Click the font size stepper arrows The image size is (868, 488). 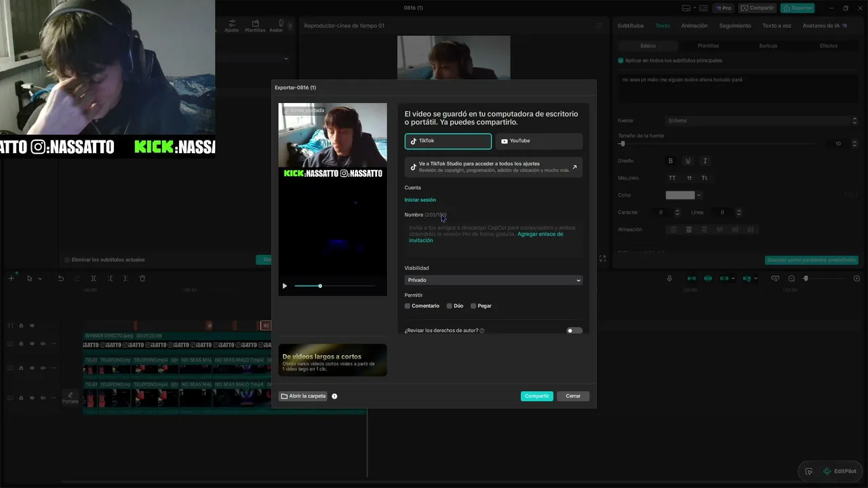[854, 144]
